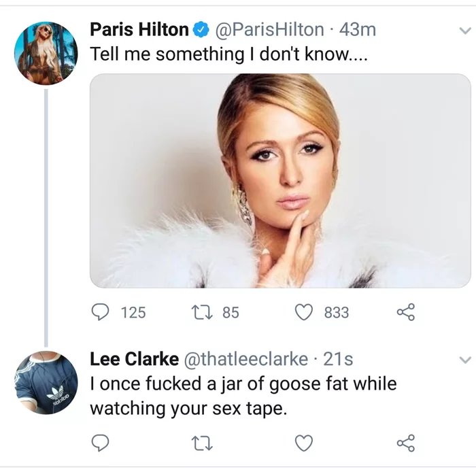Click the @ParisHilton handle
This screenshot has height=474, width=476.
pos(269,30)
